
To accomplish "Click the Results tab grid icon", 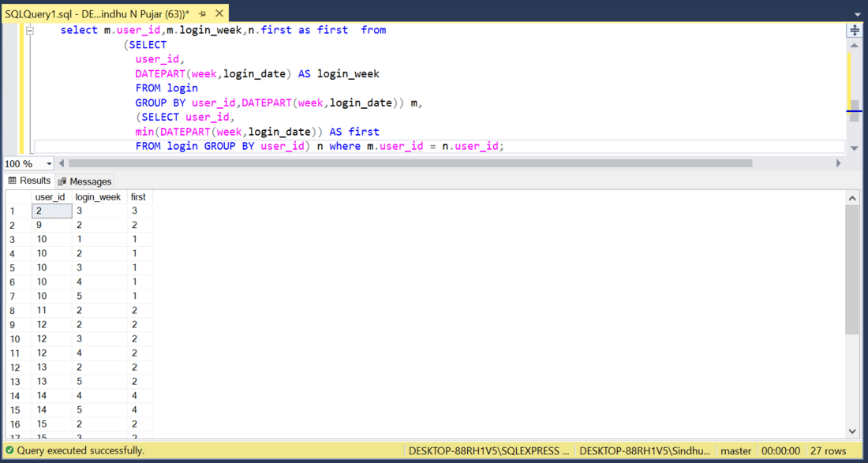I will [13, 181].
